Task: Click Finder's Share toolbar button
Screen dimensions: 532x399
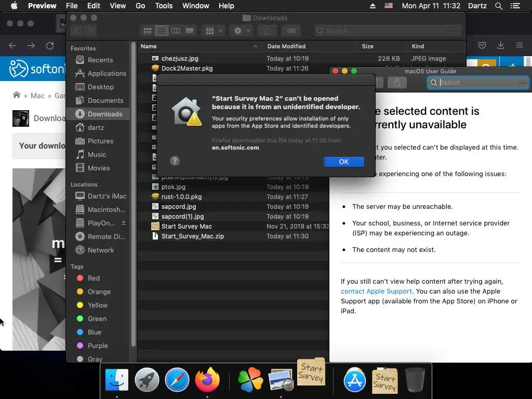Action: click(268, 31)
